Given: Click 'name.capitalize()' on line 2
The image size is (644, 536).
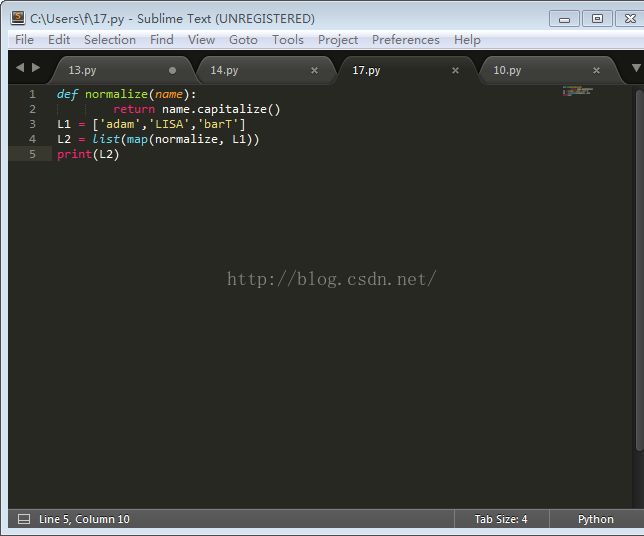Looking at the screenshot, I should (x=221, y=109).
